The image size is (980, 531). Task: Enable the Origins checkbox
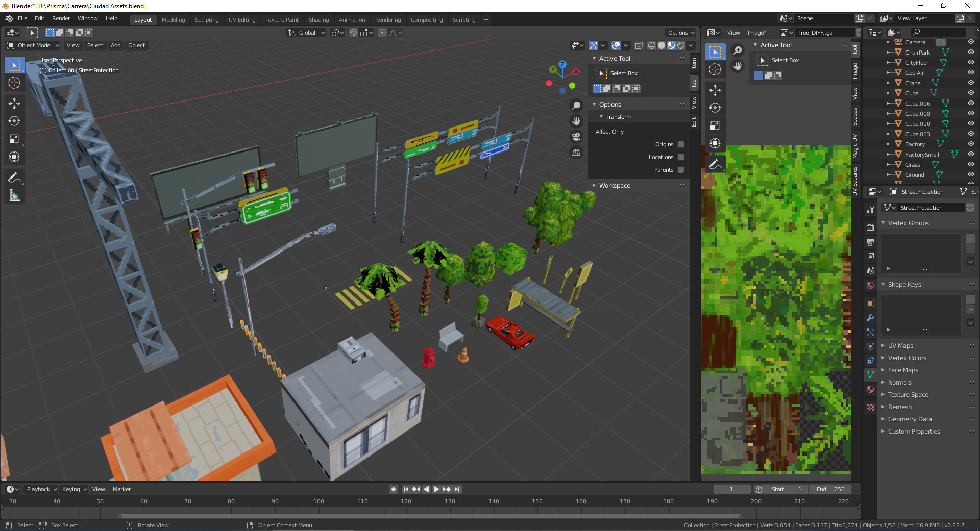click(x=680, y=144)
